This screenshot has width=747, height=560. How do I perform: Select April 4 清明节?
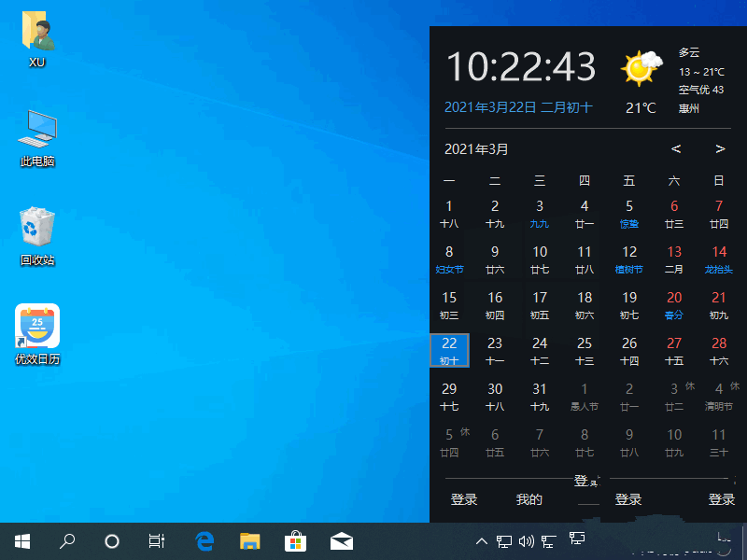(719, 396)
